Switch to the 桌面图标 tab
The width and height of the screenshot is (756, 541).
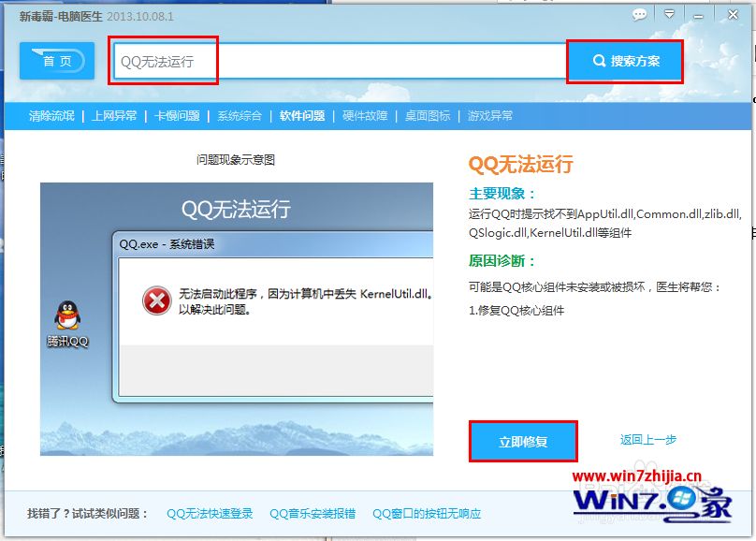(x=428, y=116)
